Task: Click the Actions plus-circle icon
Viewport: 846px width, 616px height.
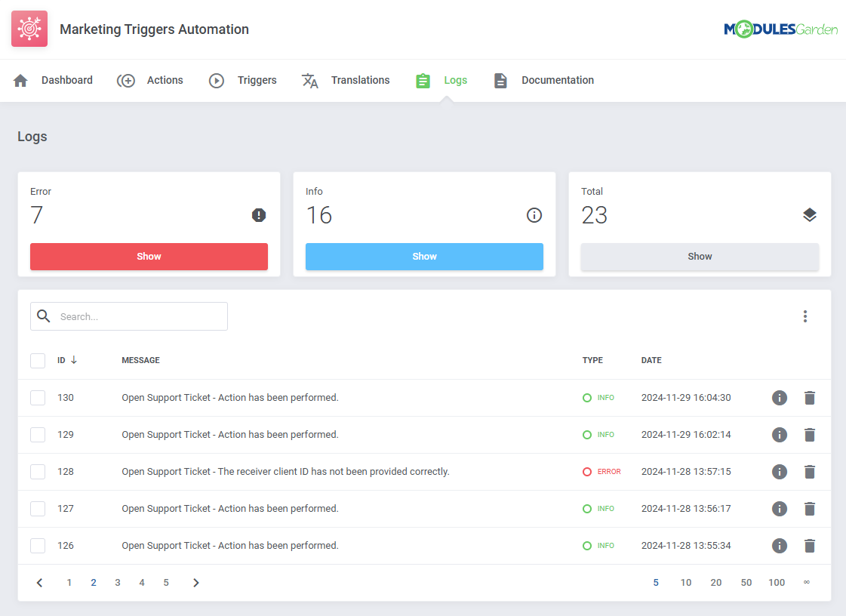Action: click(x=126, y=81)
